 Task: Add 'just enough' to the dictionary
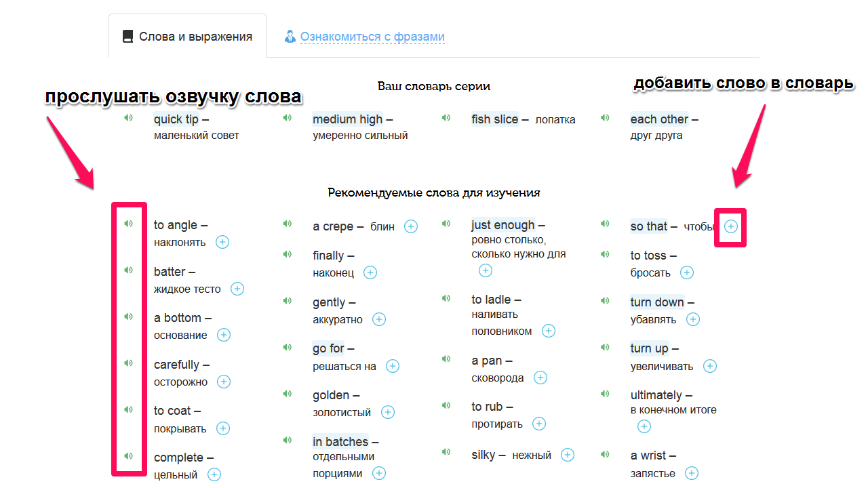(x=486, y=270)
